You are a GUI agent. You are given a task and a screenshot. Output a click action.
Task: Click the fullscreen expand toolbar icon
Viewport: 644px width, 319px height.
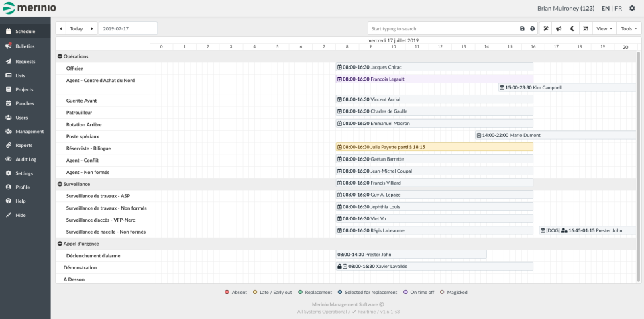585,29
